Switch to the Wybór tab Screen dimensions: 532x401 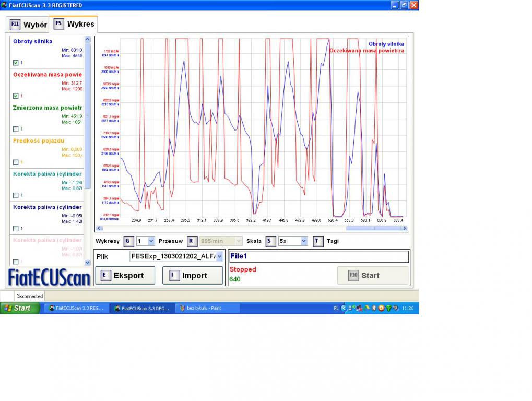(x=29, y=25)
